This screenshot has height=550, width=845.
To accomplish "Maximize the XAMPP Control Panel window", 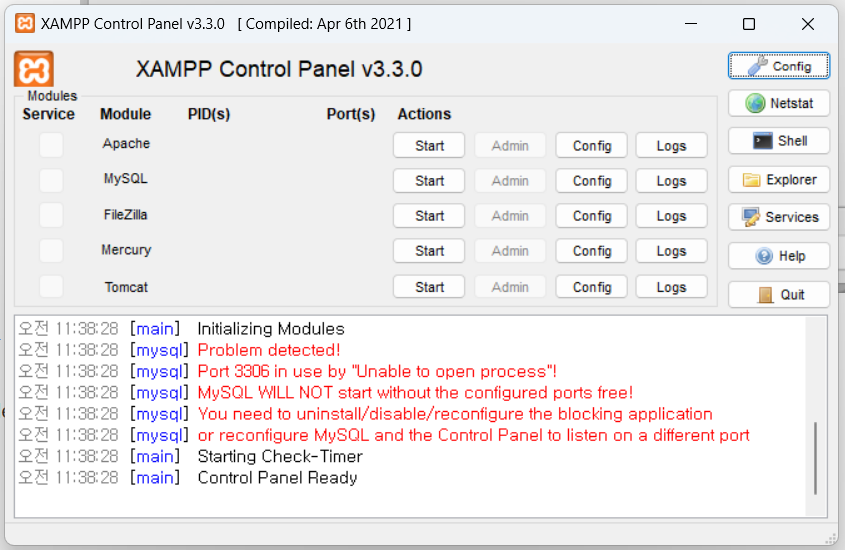I will click(749, 24).
